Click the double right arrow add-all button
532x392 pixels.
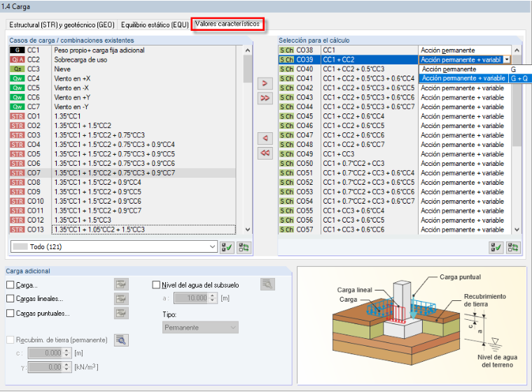(265, 98)
